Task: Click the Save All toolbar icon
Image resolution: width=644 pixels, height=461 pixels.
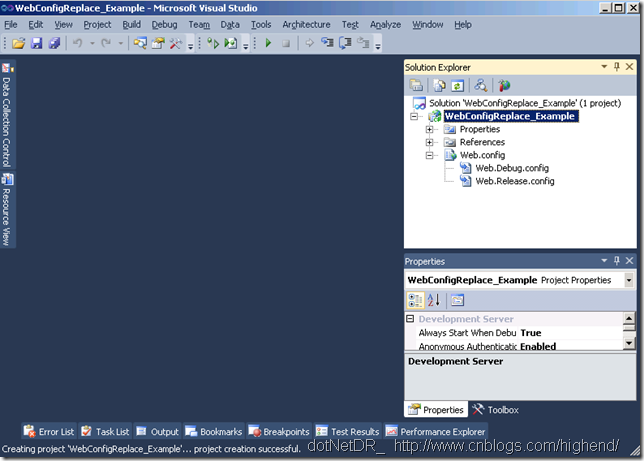Action: click(54, 43)
